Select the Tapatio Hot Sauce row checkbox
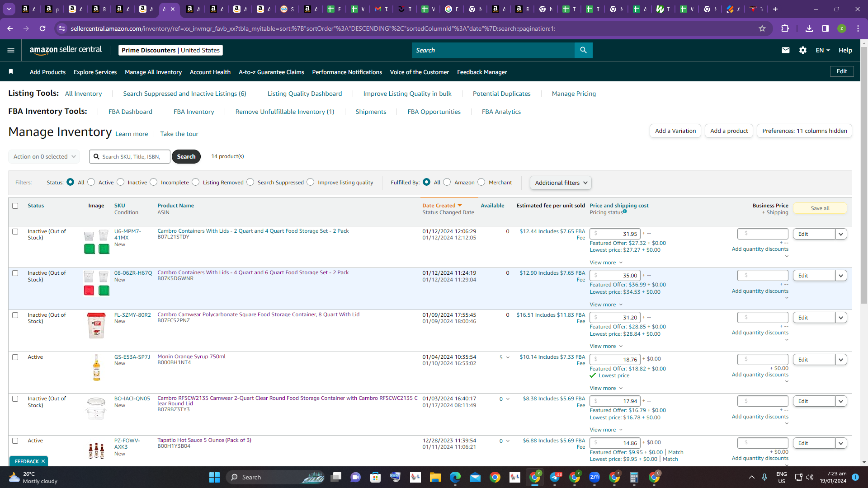Viewport: 868px width, 488px height. click(x=15, y=441)
